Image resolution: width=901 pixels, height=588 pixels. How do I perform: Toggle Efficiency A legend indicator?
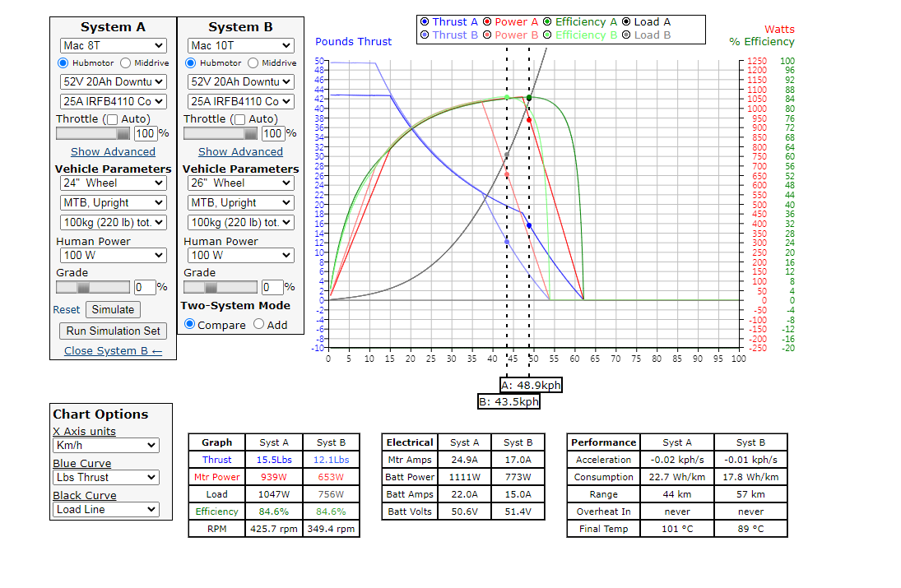547,22
